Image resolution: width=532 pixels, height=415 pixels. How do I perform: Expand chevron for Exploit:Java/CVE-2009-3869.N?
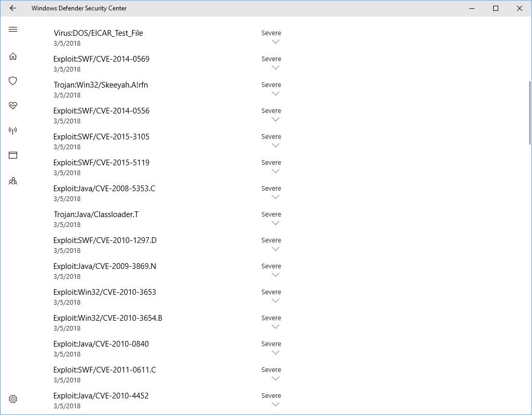[275, 275]
